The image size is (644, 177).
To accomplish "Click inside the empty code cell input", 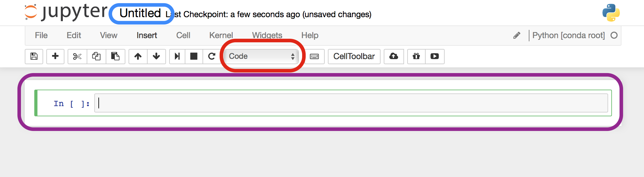I will coord(351,103).
